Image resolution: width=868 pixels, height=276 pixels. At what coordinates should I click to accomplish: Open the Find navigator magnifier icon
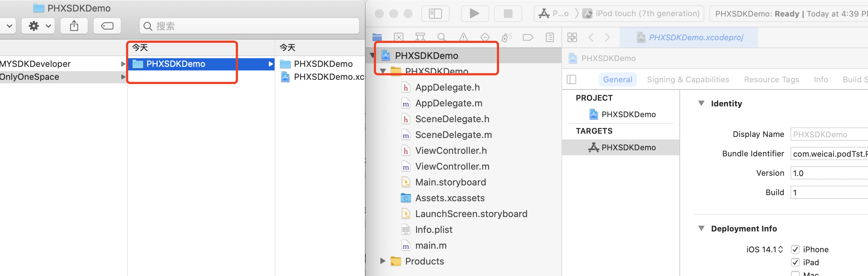click(x=442, y=37)
